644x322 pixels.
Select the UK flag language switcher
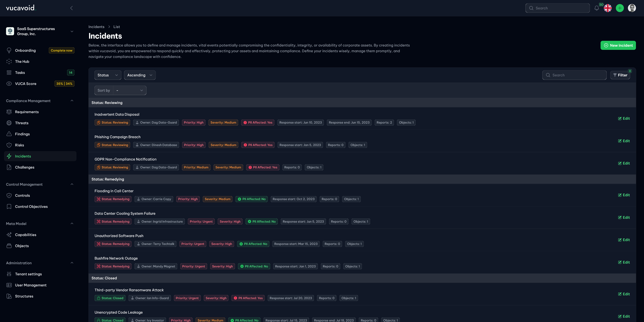608,8
